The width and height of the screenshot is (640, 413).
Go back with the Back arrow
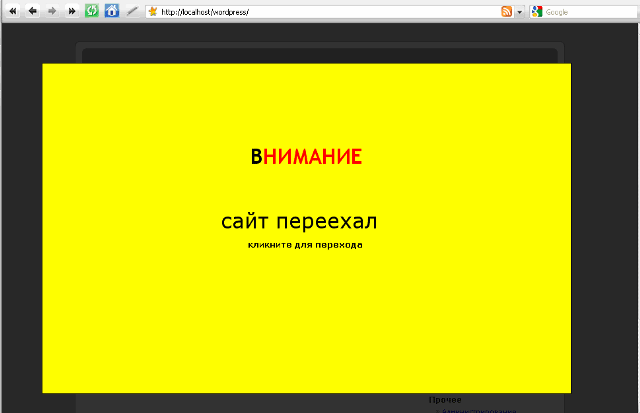pos(33,11)
